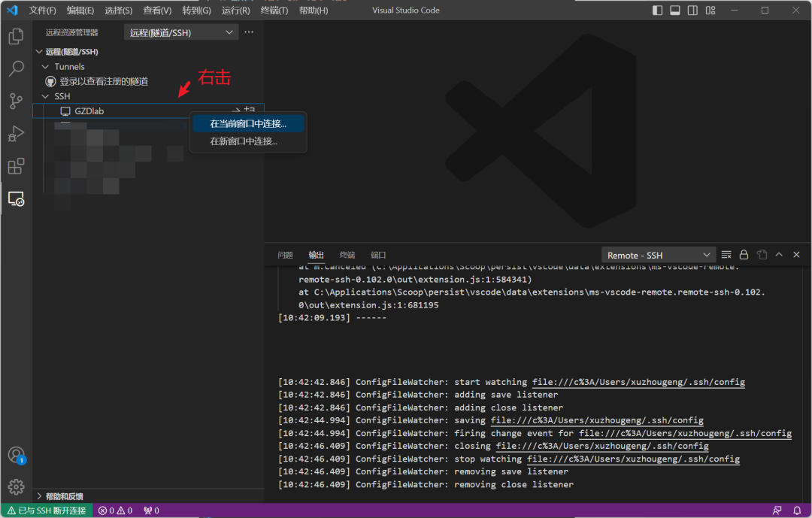This screenshot has height=518, width=812.
Task: Click the feedback icon in status bar
Action: point(777,510)
